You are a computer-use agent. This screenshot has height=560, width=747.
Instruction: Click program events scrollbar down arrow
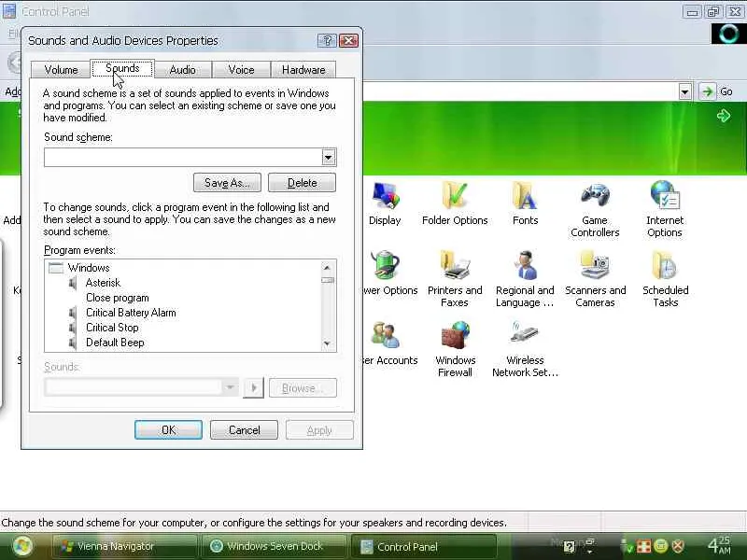(x=327, y=343)
